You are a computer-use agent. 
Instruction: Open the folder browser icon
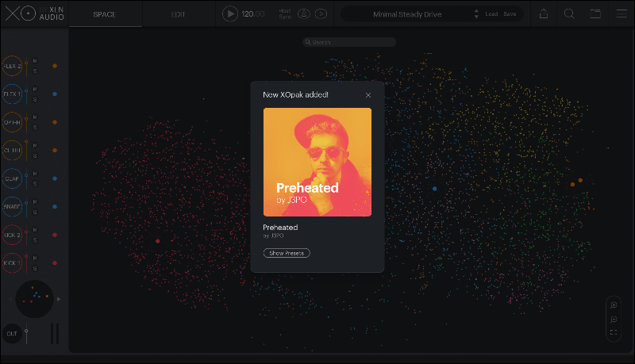[x=595, y=13]
